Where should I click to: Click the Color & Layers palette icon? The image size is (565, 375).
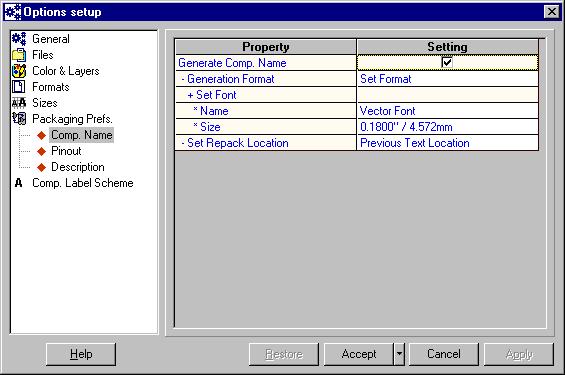19,71
